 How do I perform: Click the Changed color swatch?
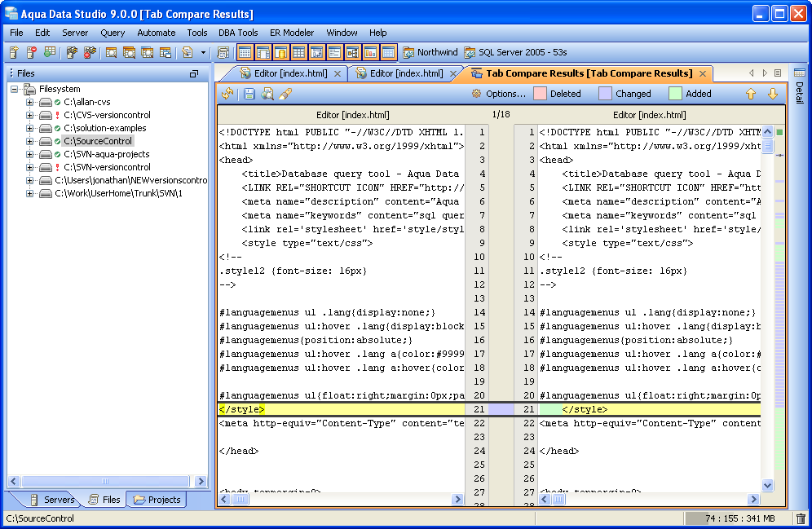[605, 94]
